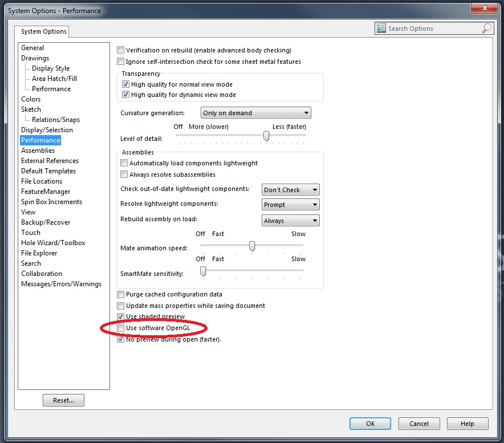Click in the Search Options field
Viewport: 504px width, 443px height.
434,29
